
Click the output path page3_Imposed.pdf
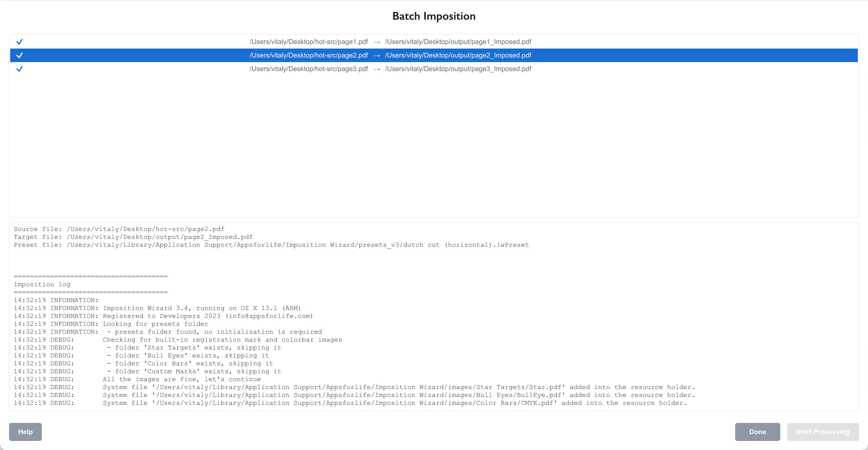458,69
